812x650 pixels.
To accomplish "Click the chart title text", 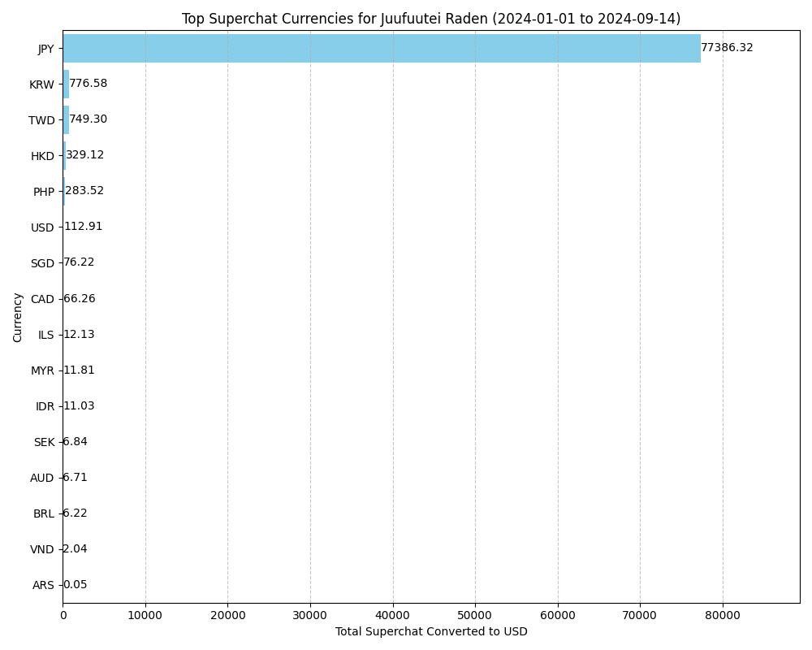I will (x=430, y=19).
